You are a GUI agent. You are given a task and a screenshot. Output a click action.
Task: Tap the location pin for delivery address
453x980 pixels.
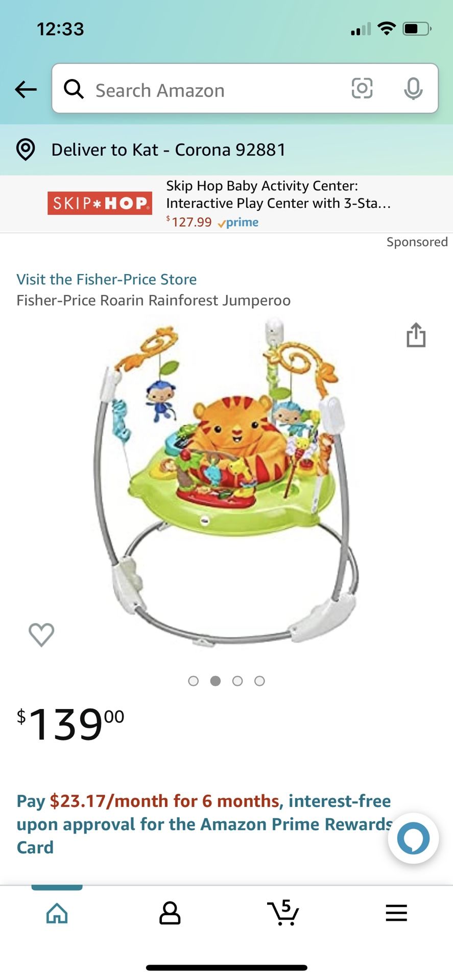coord(25,149)
